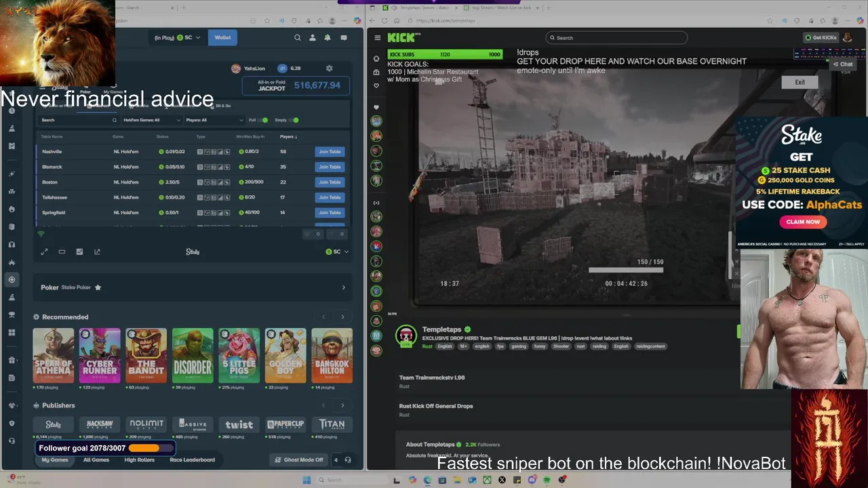Screen dimensions: 868x488
Task: Switch to All Games tab
Action: click(96, 460)
